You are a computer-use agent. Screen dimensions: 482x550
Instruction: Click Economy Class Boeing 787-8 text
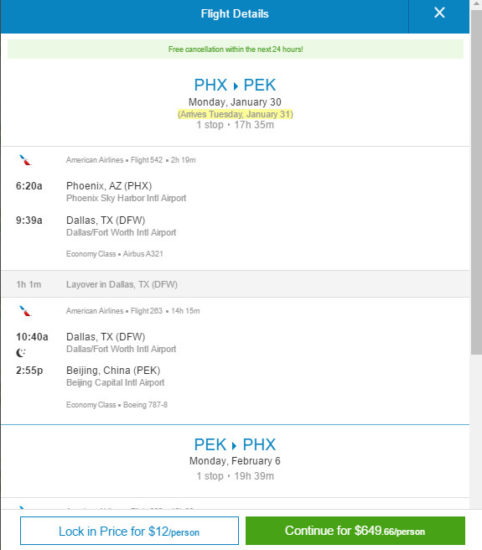(117, 405)
